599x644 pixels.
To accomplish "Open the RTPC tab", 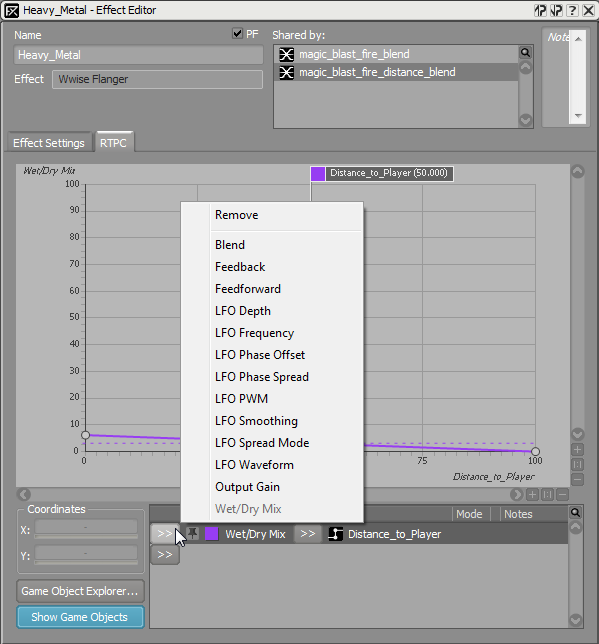I will click(113, 143).
